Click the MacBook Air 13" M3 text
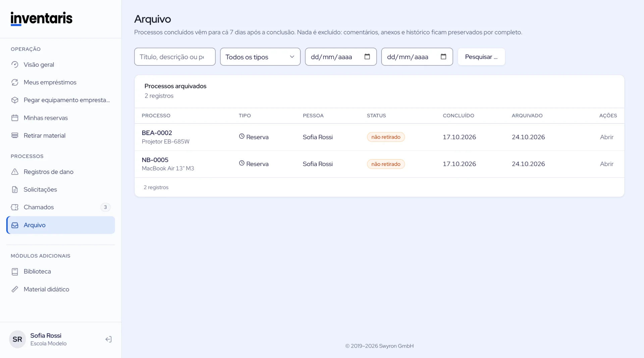 tap(168, 168)
